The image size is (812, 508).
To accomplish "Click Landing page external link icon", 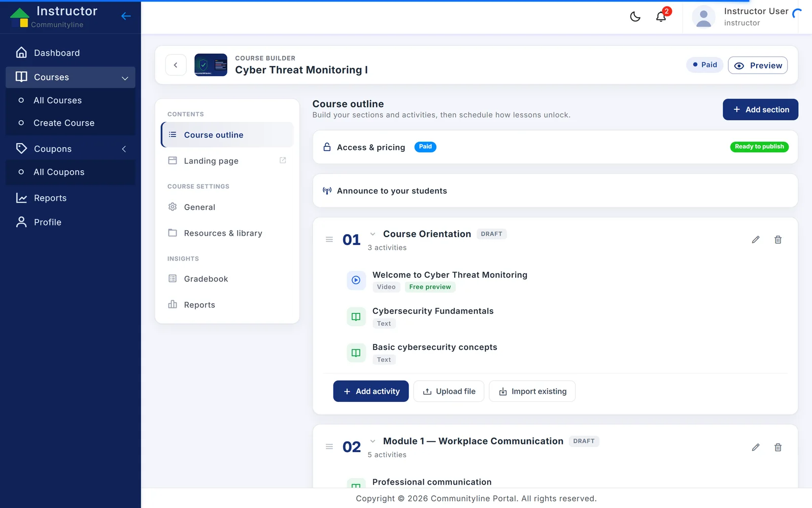I will point(283,161).
